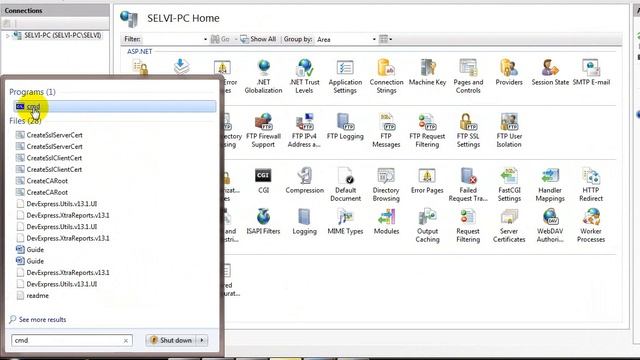Open MIME Types feature
Image resolution: width=640 pixels, height=360 pixels.
click(345, 222)
